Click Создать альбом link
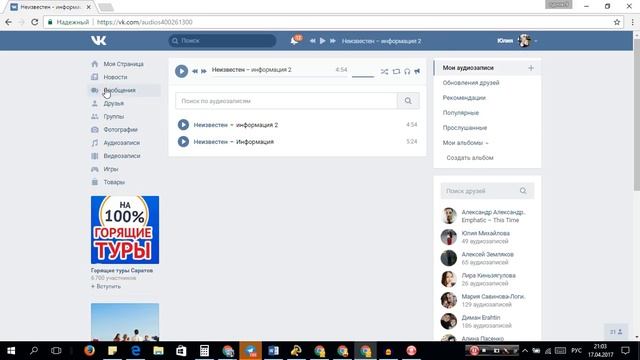 click(470, 158)
